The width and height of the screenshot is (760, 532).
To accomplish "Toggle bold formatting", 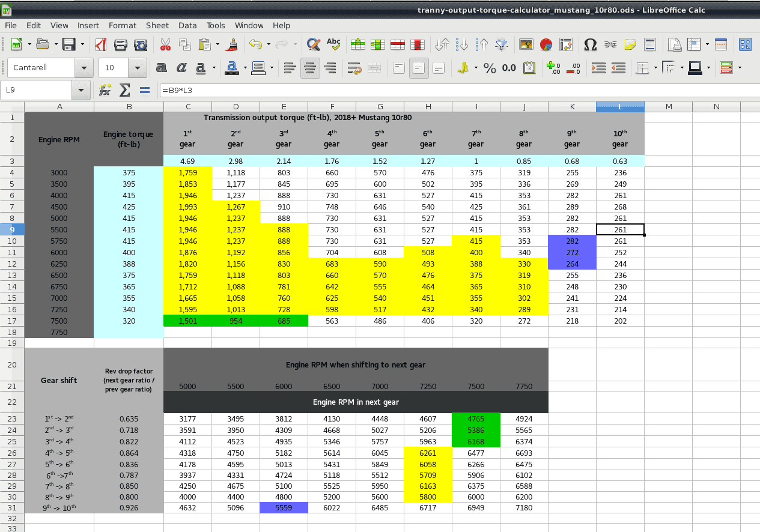I will 161,68.
